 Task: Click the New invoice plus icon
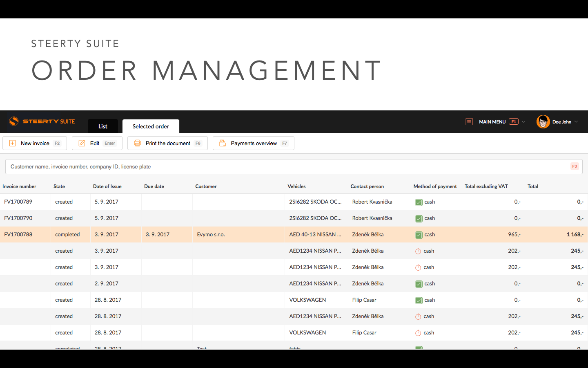click(13, 143)
